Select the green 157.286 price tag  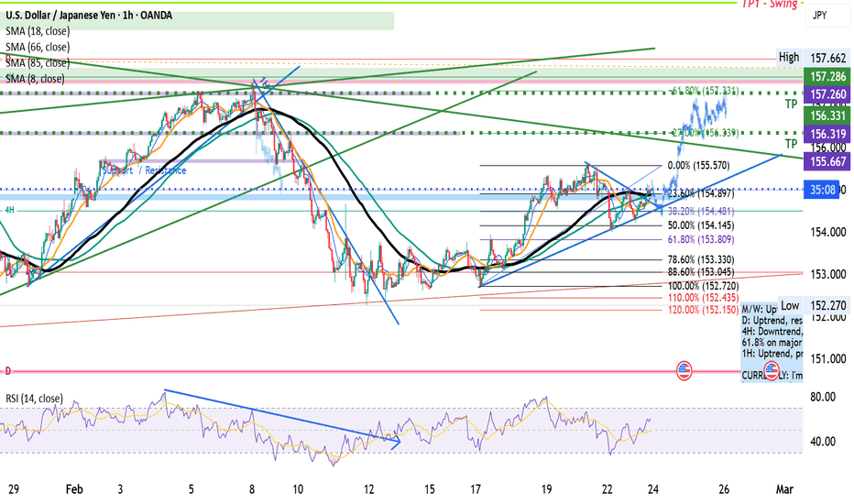pos(827,77)
